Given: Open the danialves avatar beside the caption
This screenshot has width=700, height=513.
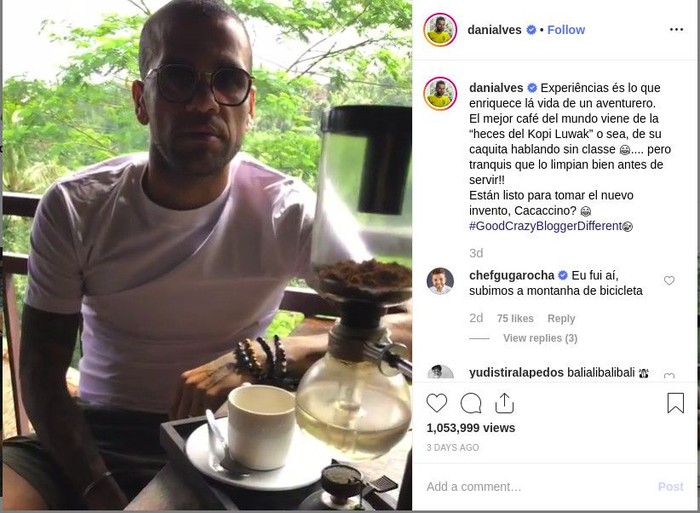Looking at the screenshot, I should [x=440, y=94].
